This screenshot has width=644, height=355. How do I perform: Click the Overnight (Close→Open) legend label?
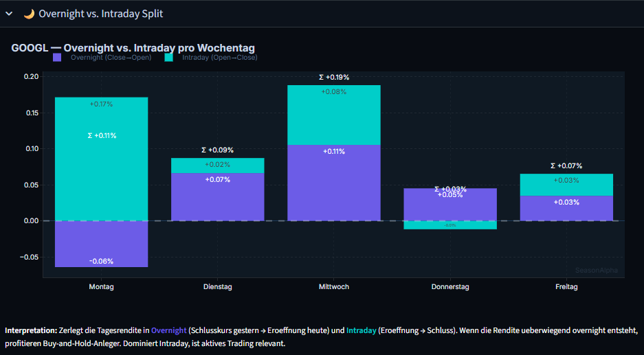click(x=111, y=58)
